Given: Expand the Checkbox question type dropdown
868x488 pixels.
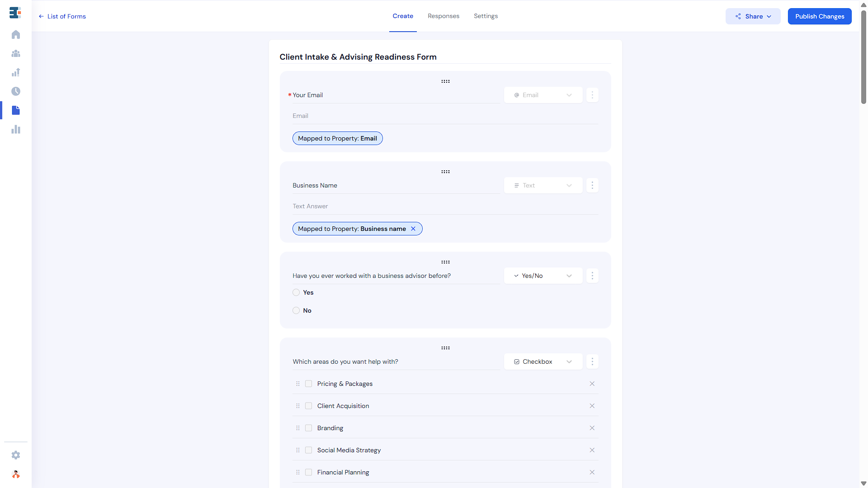Looking at the screenshot, I should point(543,361).
